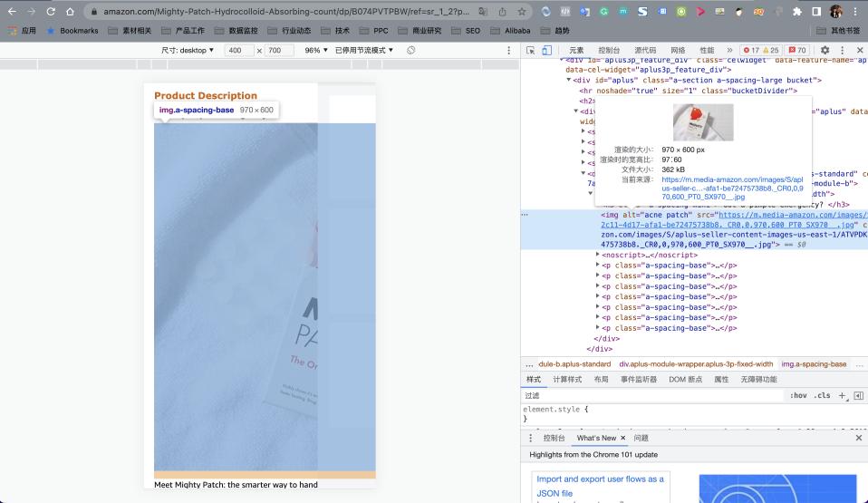Screen dimensions: 868x503
Task: Click the 70 issues counter badge
Action: click(x=797, y=50)
